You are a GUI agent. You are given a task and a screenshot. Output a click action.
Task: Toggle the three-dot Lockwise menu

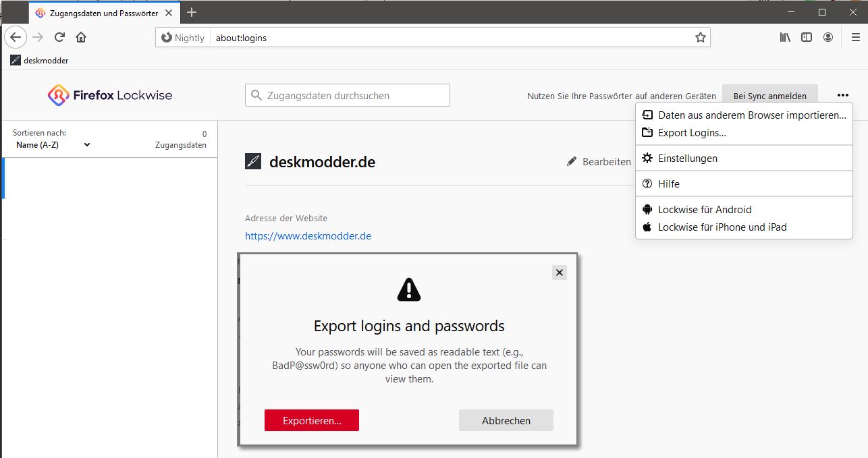[842, 95]
